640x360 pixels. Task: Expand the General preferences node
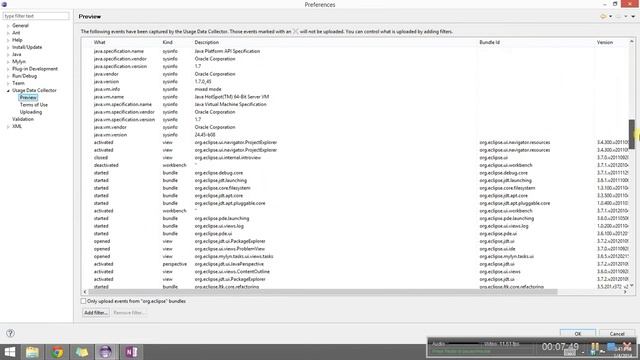point(8,26)
